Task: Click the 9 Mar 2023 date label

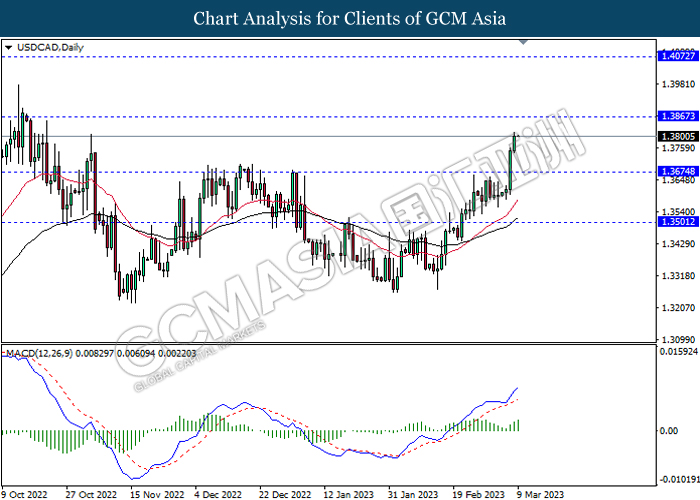Action: click(541, 494)
